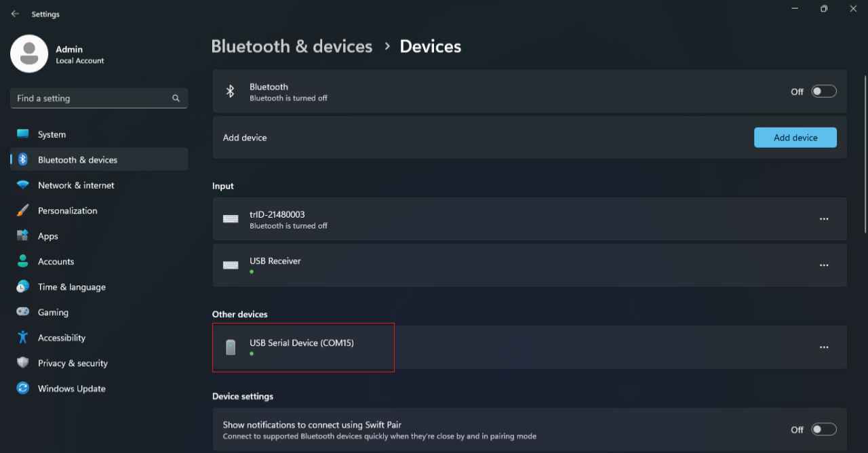The height and width of the screenshot is (453, 868).
Task: Navigate to Bluetooth & devices breadcrumb
Action: [292, 46]
